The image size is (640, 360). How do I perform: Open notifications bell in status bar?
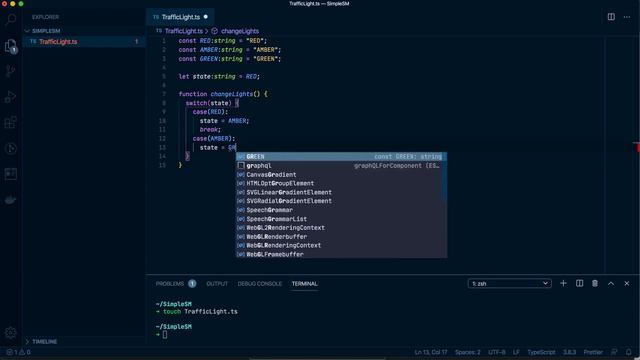tap(629, 352)
